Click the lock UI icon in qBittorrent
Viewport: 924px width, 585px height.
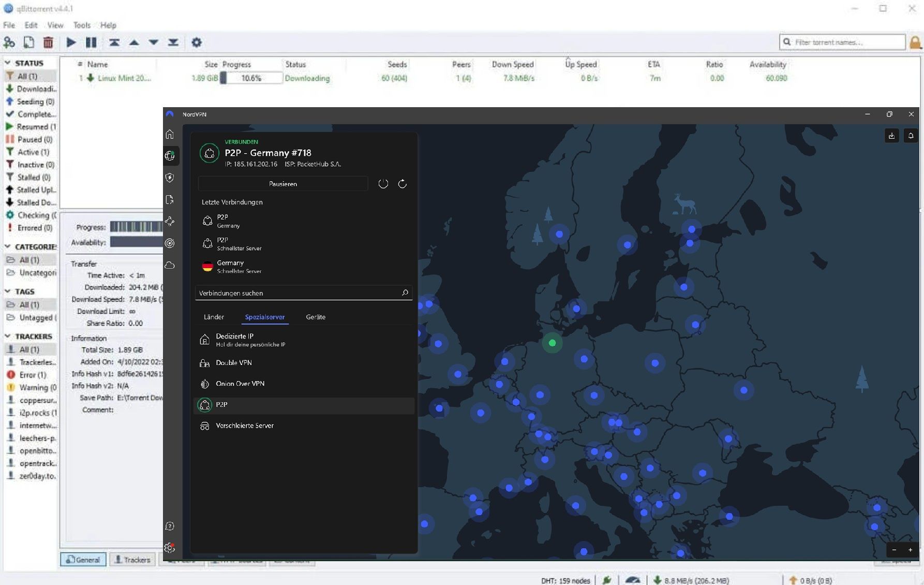(x=915, y=42)
